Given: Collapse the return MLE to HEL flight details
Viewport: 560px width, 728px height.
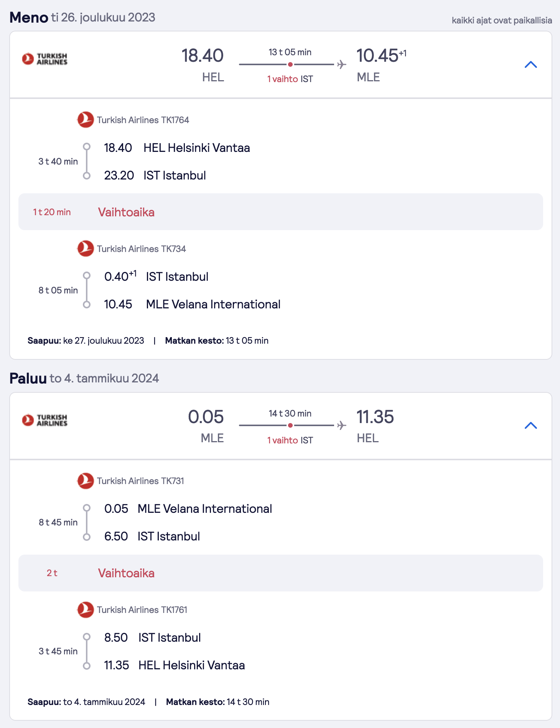Looking at the screenshot, I should coord(530,425).
